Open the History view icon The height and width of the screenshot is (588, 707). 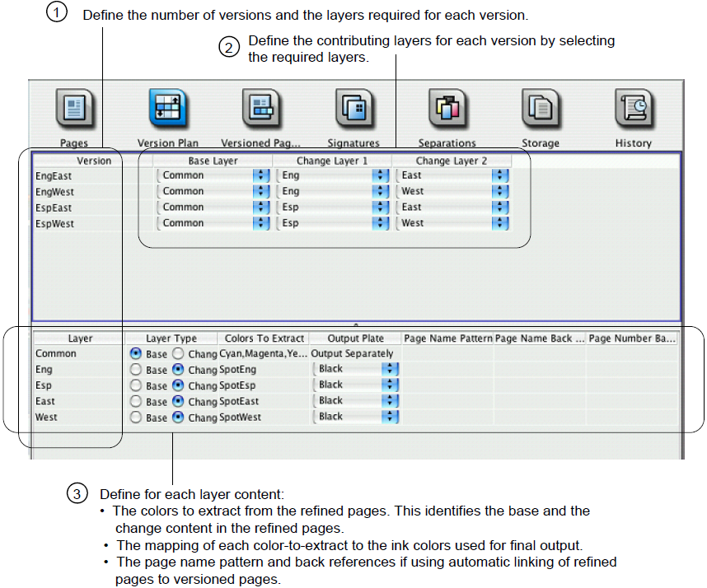pos(633,110)
